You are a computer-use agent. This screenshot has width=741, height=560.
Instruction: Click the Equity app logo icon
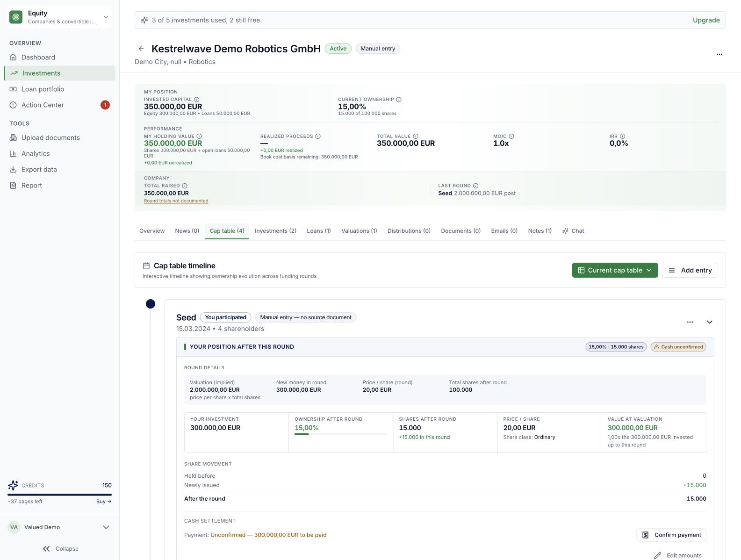click(16, 17)
